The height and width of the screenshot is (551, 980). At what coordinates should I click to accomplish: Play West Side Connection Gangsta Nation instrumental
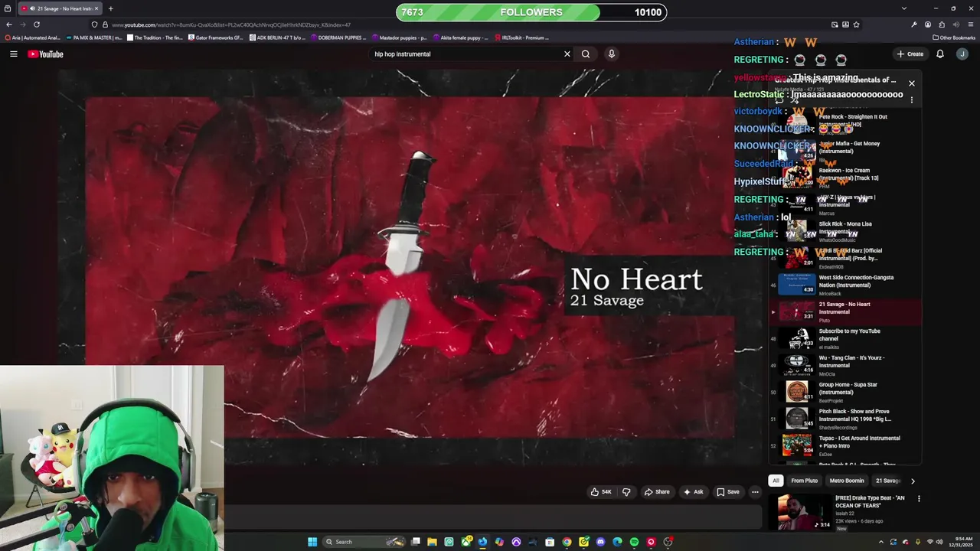[845, 285]
